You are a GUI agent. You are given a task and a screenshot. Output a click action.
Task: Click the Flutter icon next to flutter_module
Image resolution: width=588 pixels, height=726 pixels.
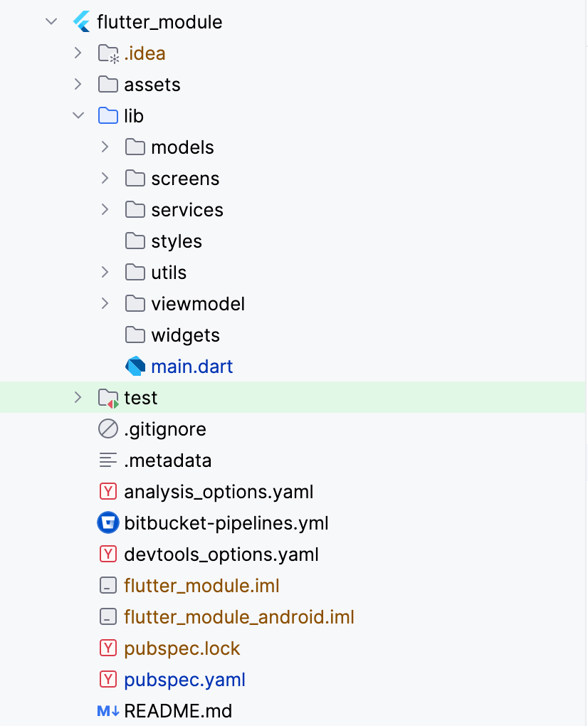(81, 21)
